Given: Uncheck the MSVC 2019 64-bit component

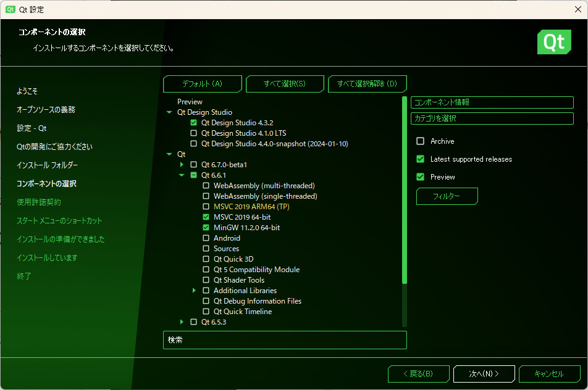Looking at the screenshot, I should 206,217.
